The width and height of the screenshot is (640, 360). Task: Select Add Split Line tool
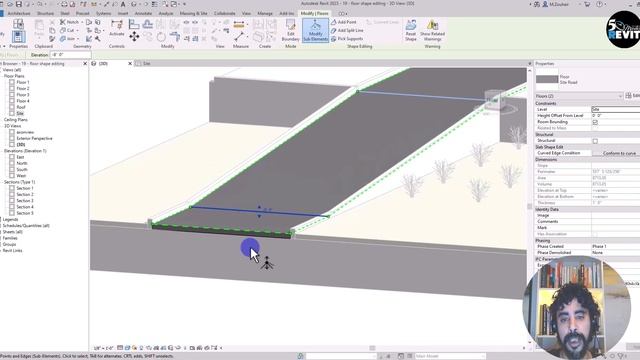(x=347, y=30)
